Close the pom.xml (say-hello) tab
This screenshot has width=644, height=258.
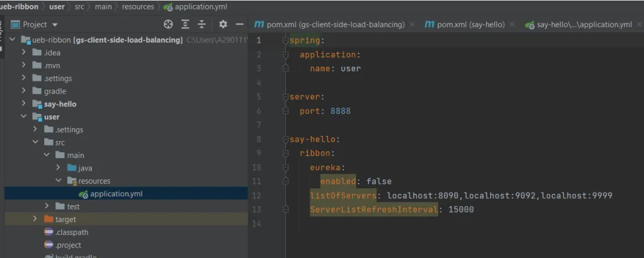tap(512, 25)
